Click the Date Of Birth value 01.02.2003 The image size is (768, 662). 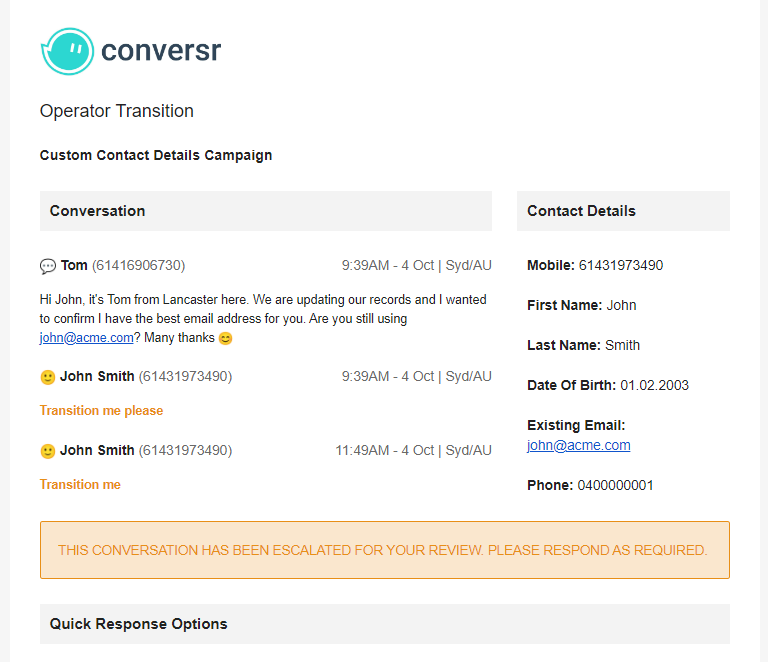tap(654, 385)
